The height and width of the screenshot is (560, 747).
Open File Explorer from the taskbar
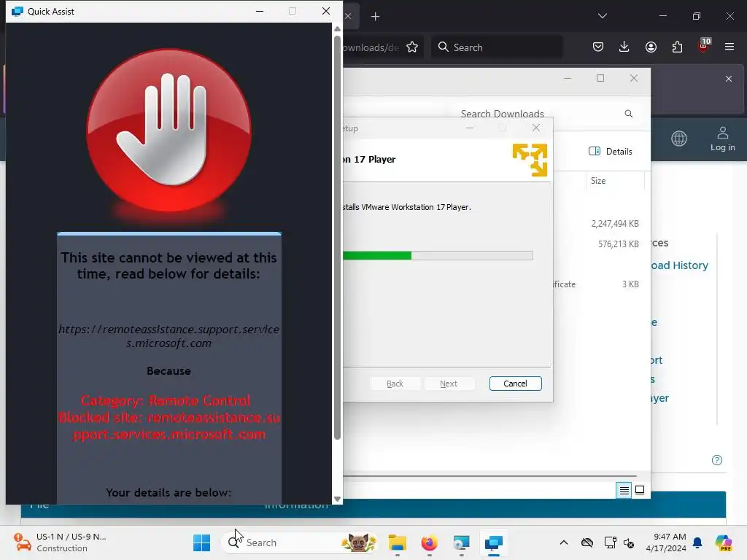[x=398, y=542]
